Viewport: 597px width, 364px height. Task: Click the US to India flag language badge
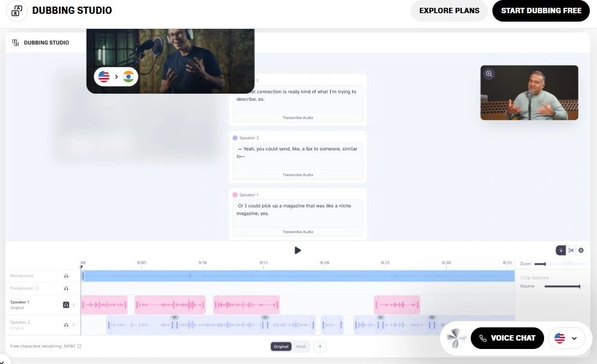tap(116, 77)
